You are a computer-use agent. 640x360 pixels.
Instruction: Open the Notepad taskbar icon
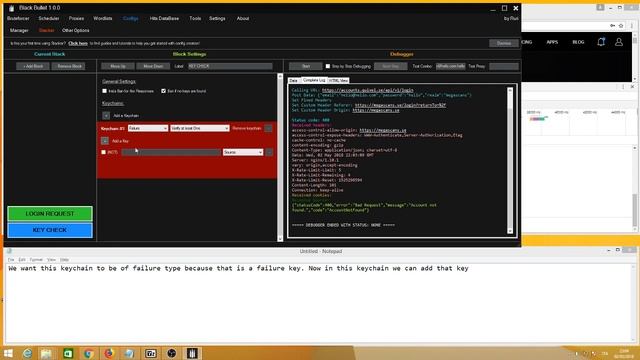[x=129, y=353]
